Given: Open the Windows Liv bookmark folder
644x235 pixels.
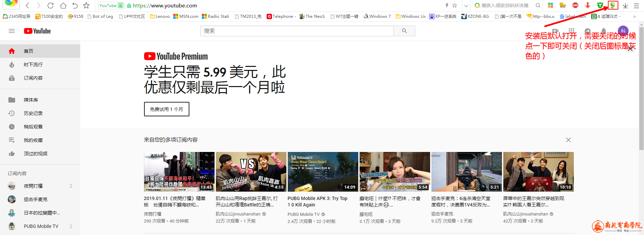Looking at the screenshot, I should click(411, 16).
